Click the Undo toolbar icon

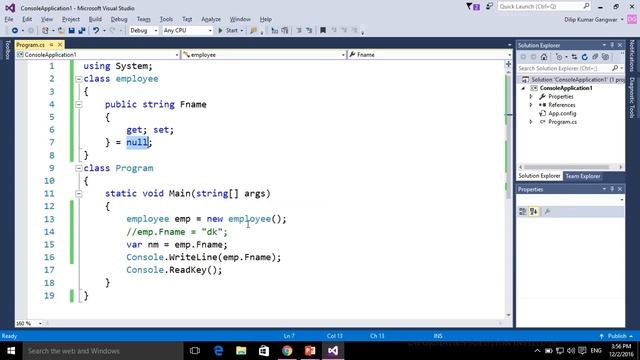(x=96, y=31)
